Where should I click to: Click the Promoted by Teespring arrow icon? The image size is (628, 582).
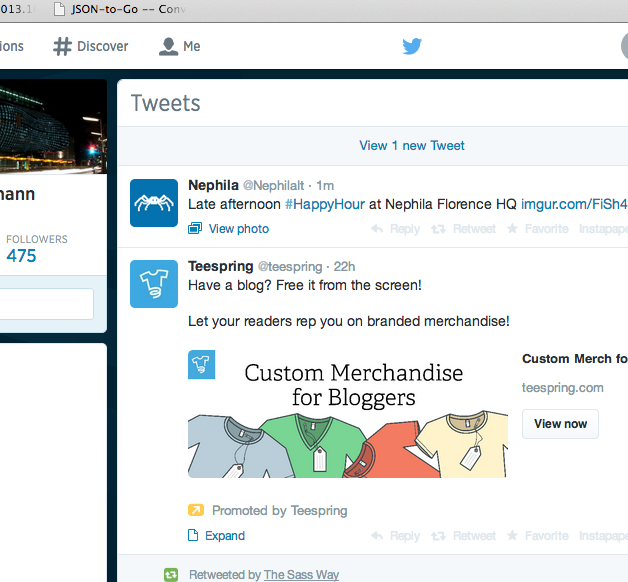[196, 510]
